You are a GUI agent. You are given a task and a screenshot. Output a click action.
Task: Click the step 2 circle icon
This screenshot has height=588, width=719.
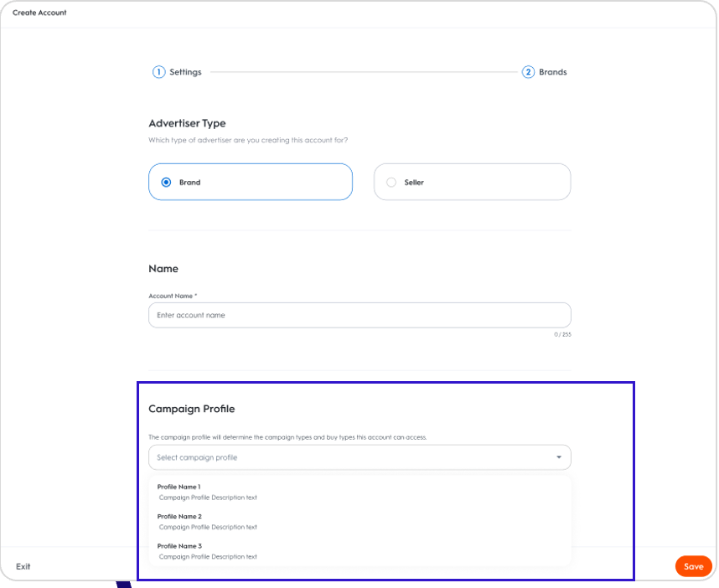pos(528,72)
